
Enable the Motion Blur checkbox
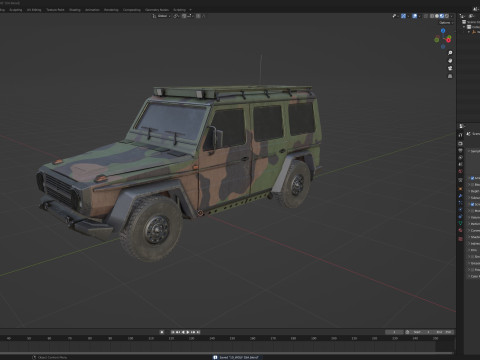pyautogui.click(x=472, y=211)
